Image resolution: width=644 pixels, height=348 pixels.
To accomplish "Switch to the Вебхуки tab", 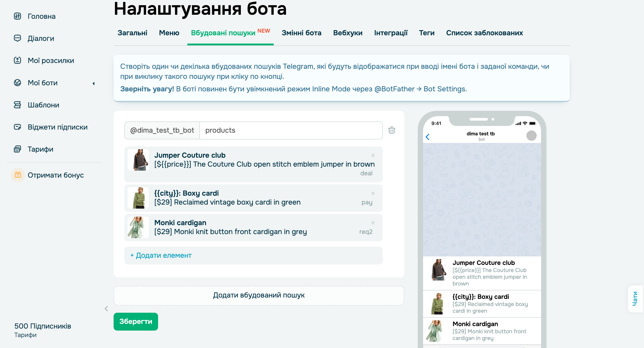I will coord(347,33).
